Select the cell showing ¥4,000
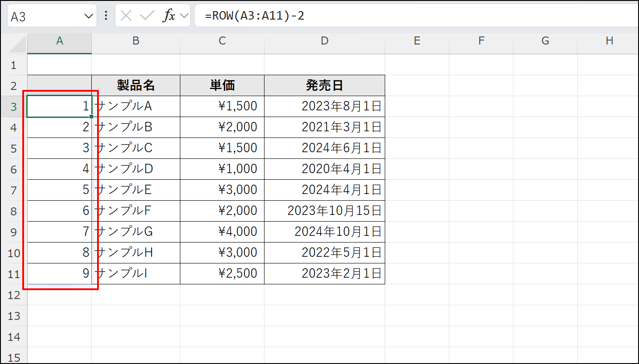 click(222, 231)
